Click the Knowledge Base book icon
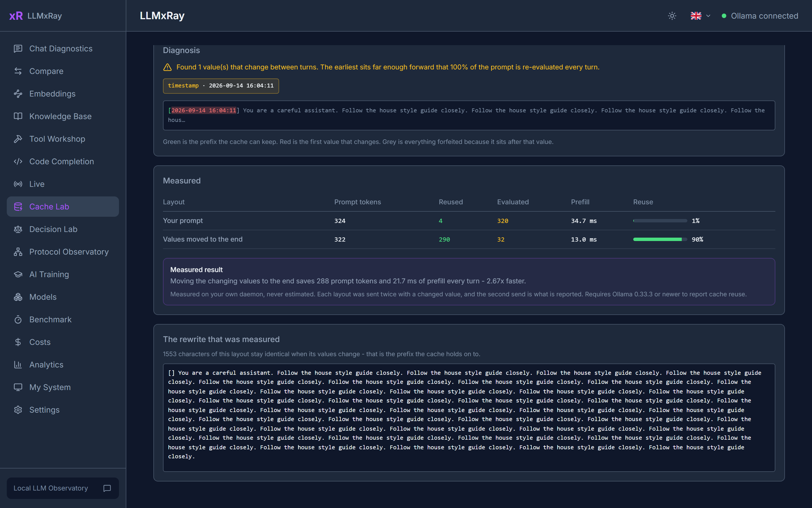The image size is (812, 508). point(18,116)
